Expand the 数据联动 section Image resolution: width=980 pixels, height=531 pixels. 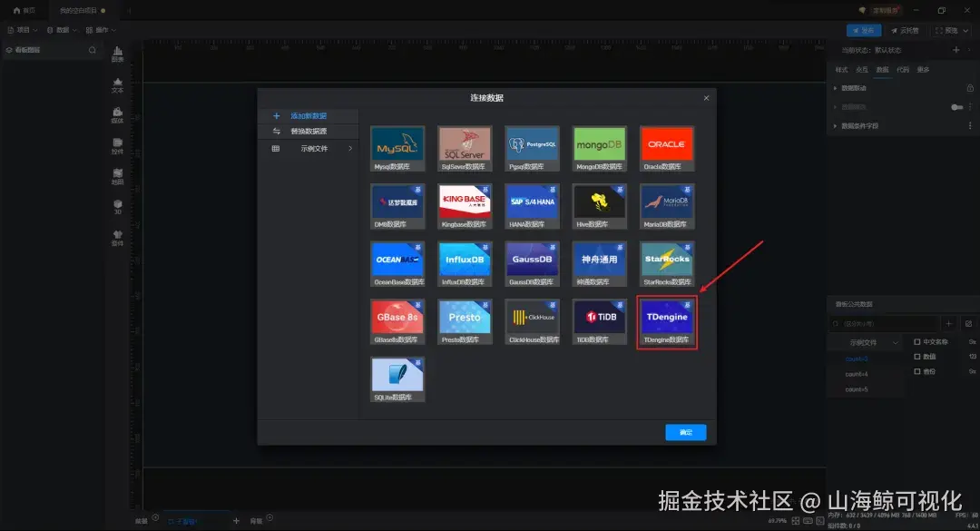(x=835, y=88)
